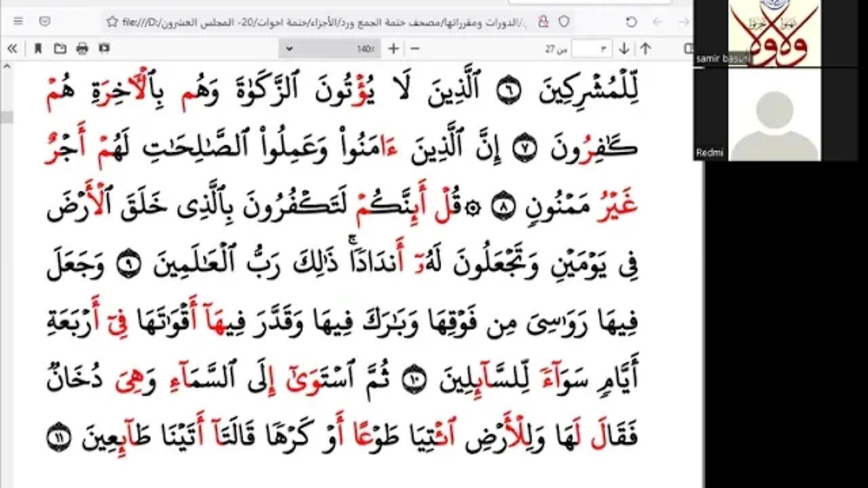868x488 pixels.
Task: Click the Save to Pocket icon
Action: tap(45, 22)
